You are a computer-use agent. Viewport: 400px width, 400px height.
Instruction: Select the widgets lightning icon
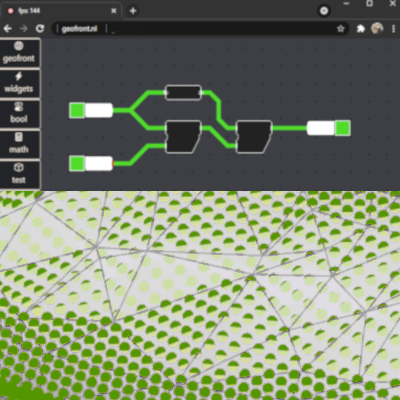(19, 76)
